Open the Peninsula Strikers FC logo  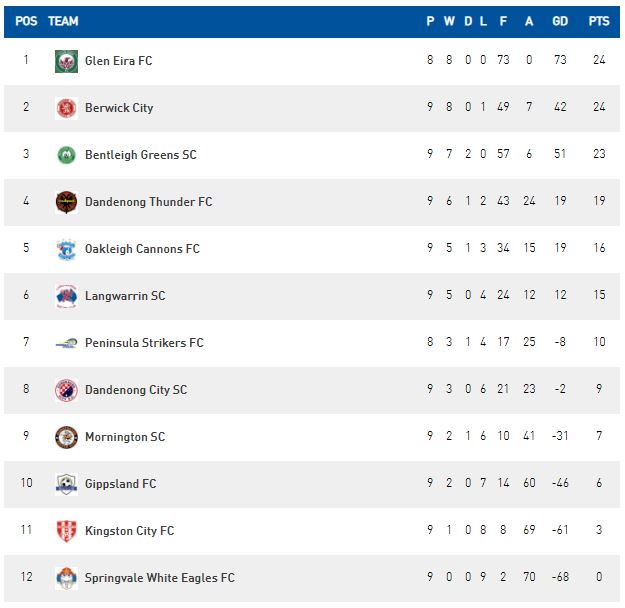(66, 343)
